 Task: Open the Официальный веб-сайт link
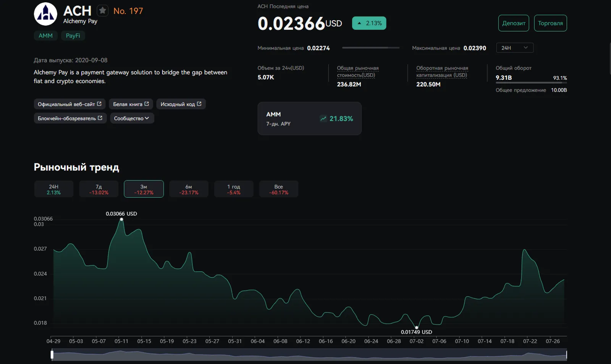coord(70,104)
